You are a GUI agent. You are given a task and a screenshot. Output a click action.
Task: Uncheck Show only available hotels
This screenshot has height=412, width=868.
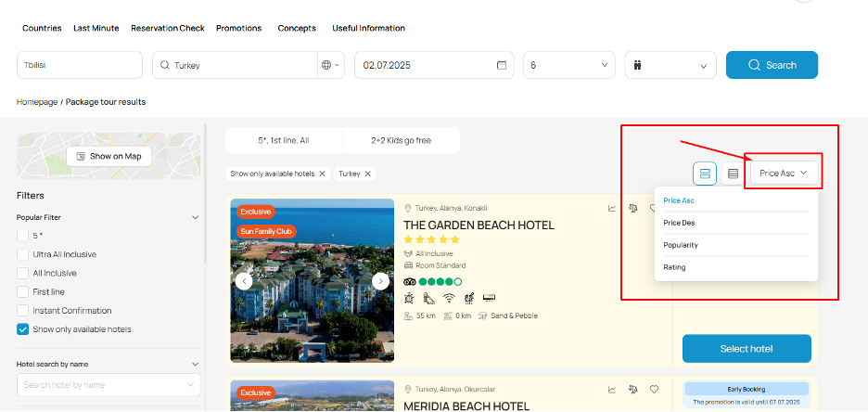[22, 329]
